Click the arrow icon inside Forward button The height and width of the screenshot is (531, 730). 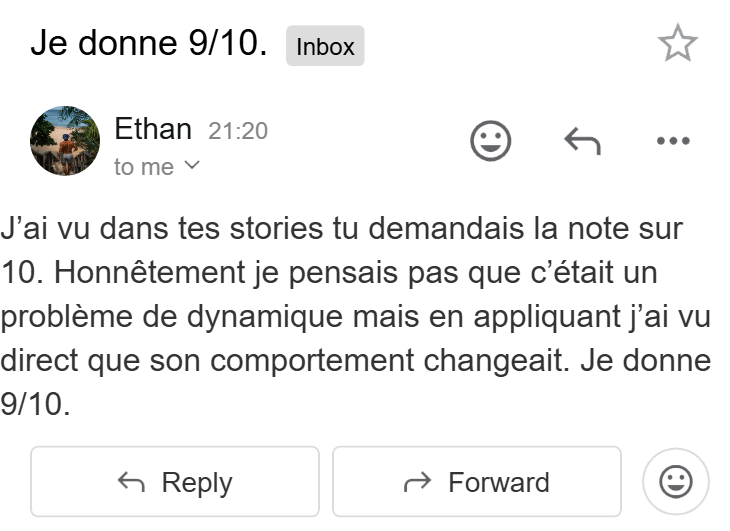(417, 483)
